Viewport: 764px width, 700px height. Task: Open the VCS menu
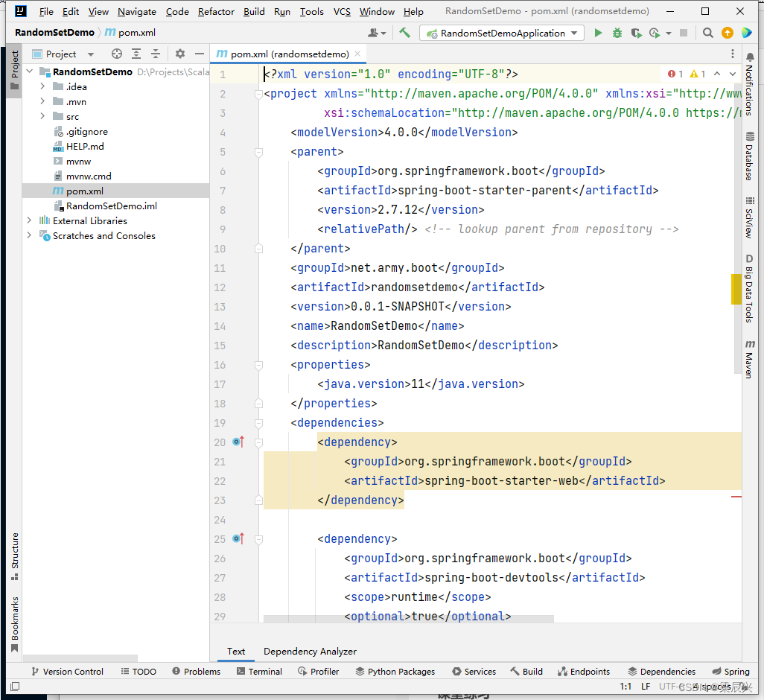(342, 11)
